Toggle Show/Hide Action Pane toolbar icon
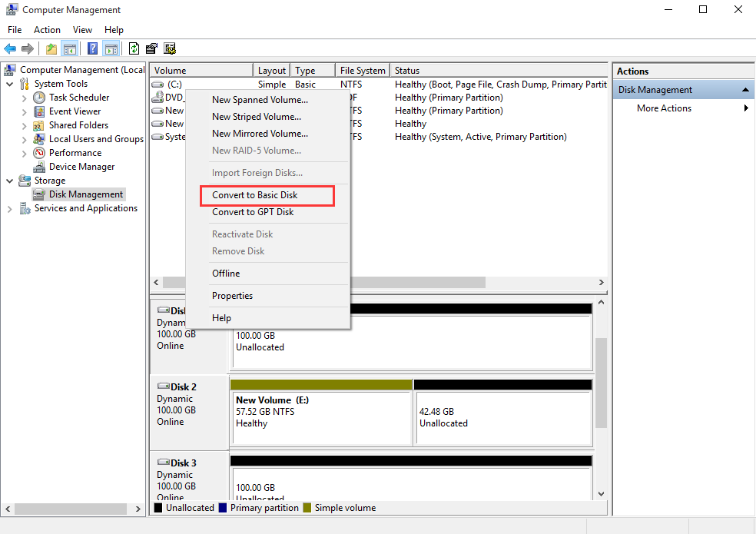756x534 pixels. [x=111, y=48]
